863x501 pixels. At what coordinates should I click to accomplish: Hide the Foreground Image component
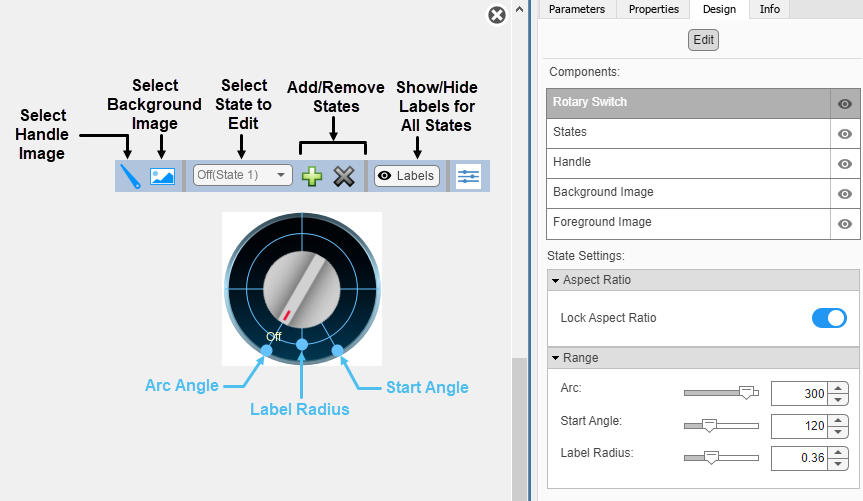pyautogui.click(x=845, y=224)
